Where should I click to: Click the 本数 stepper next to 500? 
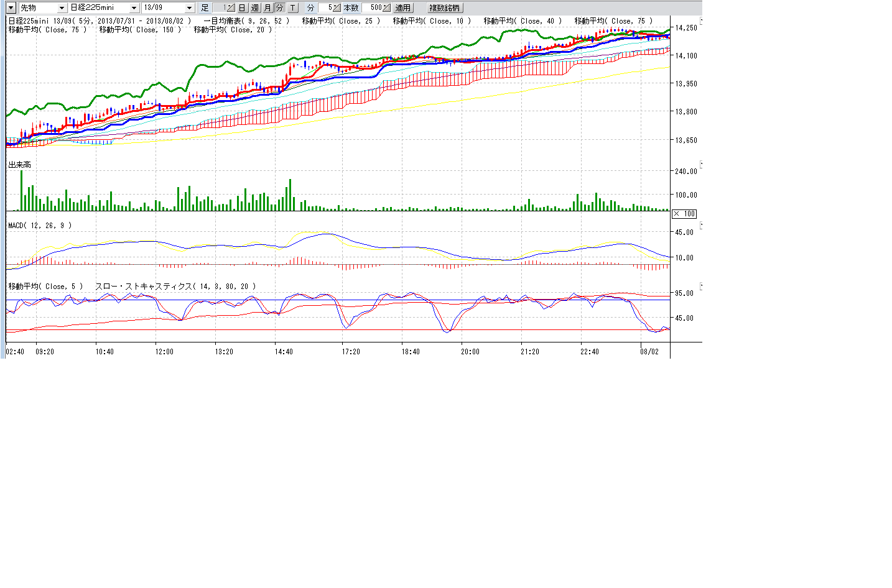point(386,8)
